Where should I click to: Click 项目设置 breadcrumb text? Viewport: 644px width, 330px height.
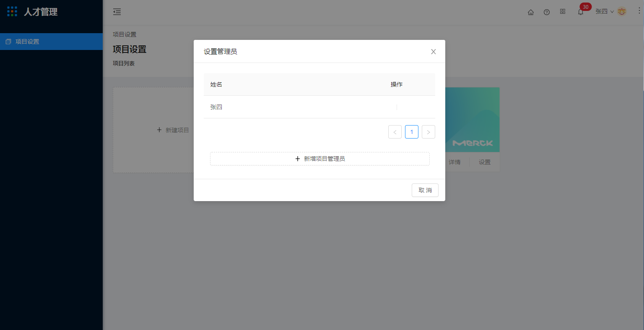click(x=125, y=34)
